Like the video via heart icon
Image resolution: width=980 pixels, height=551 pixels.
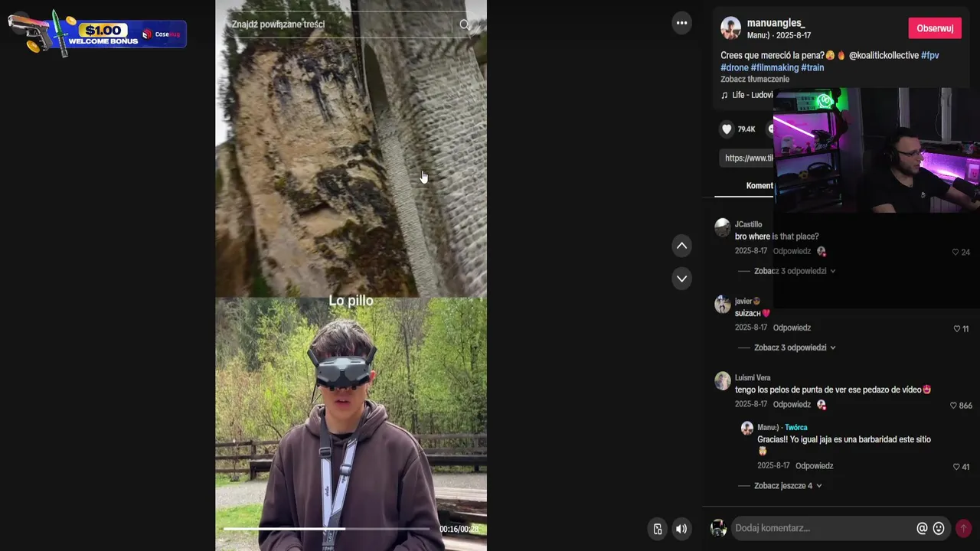tap(727, 129)
